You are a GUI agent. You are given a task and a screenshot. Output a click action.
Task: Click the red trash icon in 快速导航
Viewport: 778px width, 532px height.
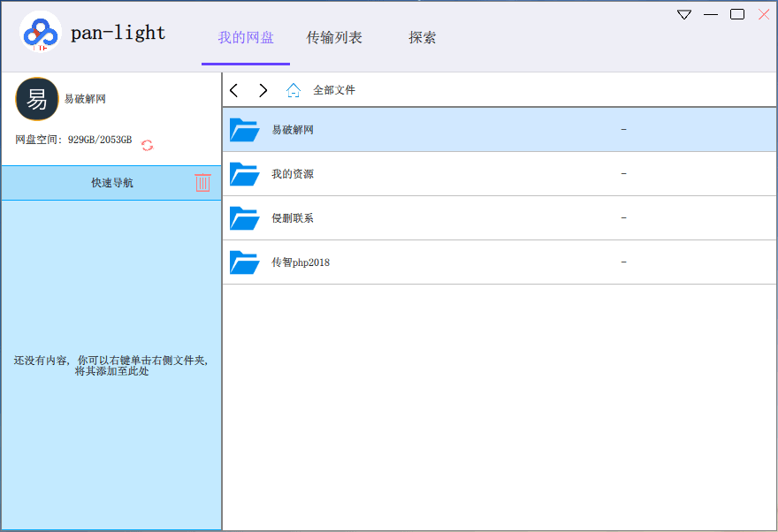tap(202, 183)
